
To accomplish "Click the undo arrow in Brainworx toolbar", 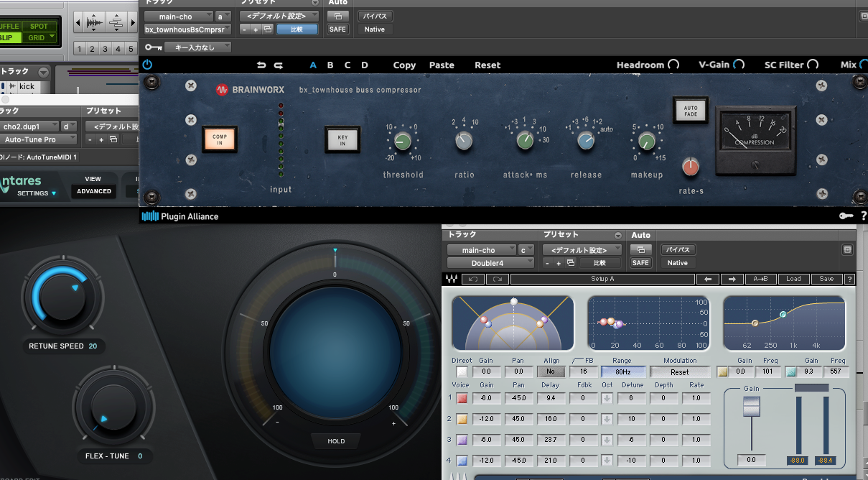I will [261, 65].
